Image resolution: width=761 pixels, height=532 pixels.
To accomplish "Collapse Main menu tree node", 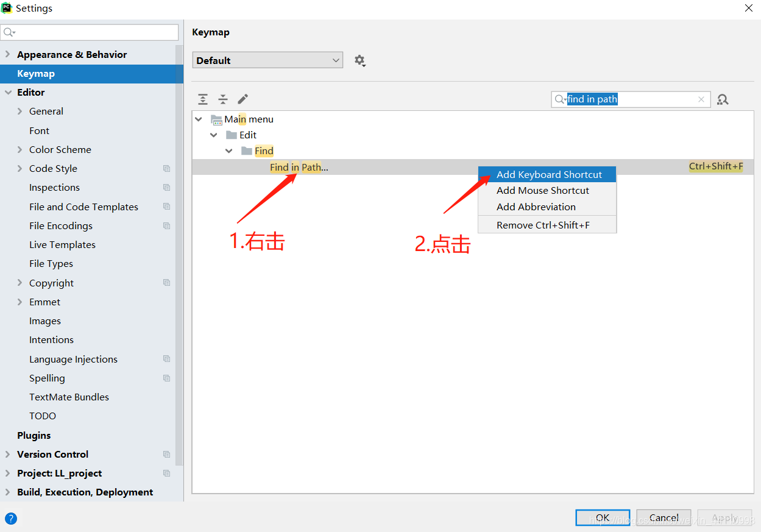I will [x=199, y=119].
